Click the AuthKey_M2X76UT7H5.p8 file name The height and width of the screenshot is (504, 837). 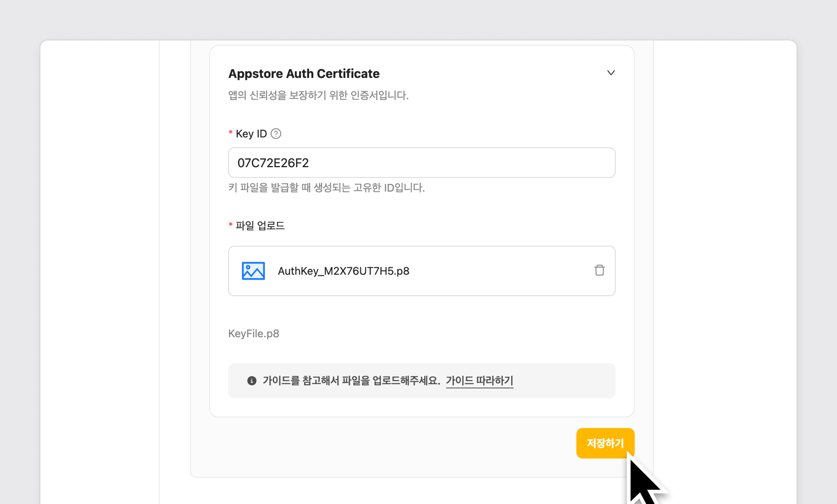coord(343,271)
